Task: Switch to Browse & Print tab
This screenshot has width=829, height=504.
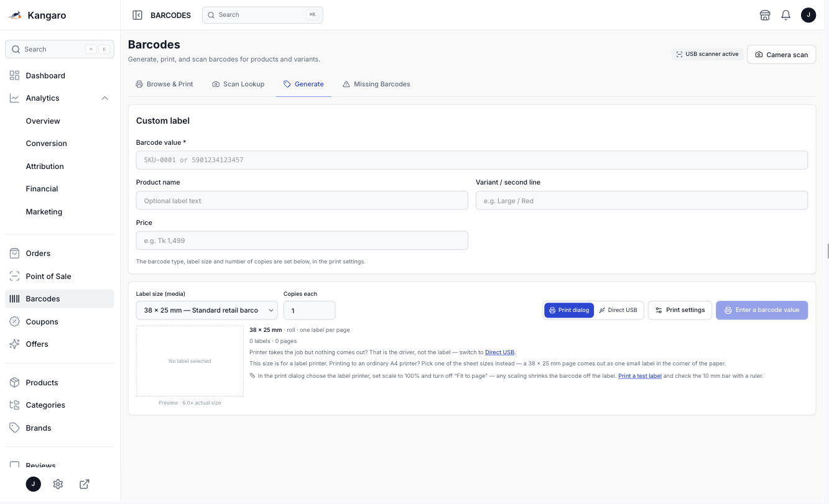Action: coord(164,84)
